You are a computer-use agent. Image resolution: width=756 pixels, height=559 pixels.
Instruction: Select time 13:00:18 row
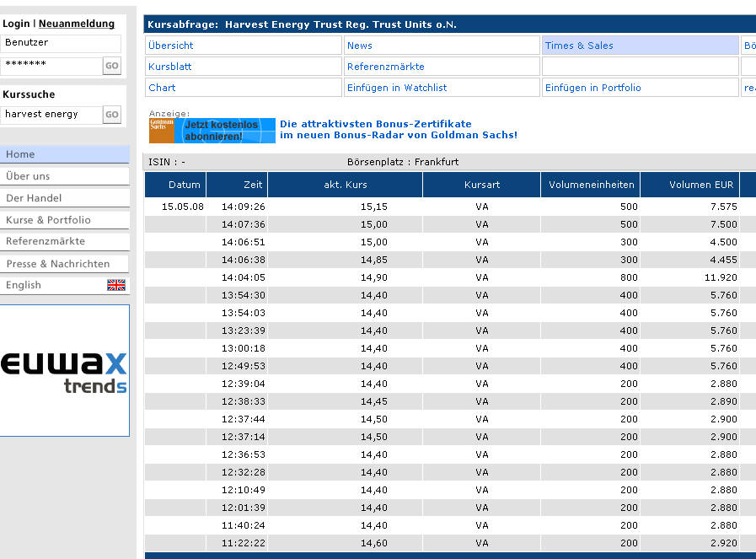pos(243,348)
